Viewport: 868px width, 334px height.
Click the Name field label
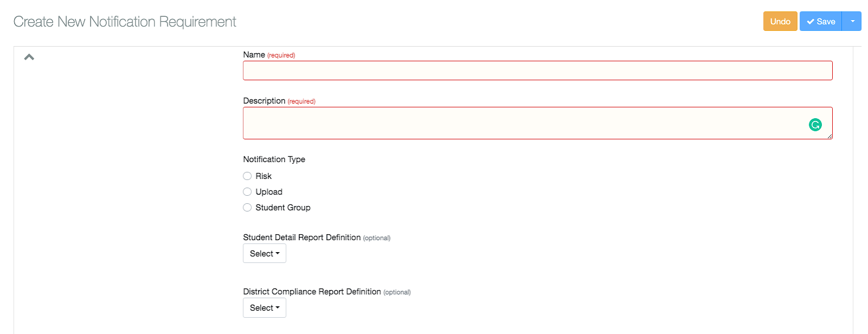(x=254, y=55)
